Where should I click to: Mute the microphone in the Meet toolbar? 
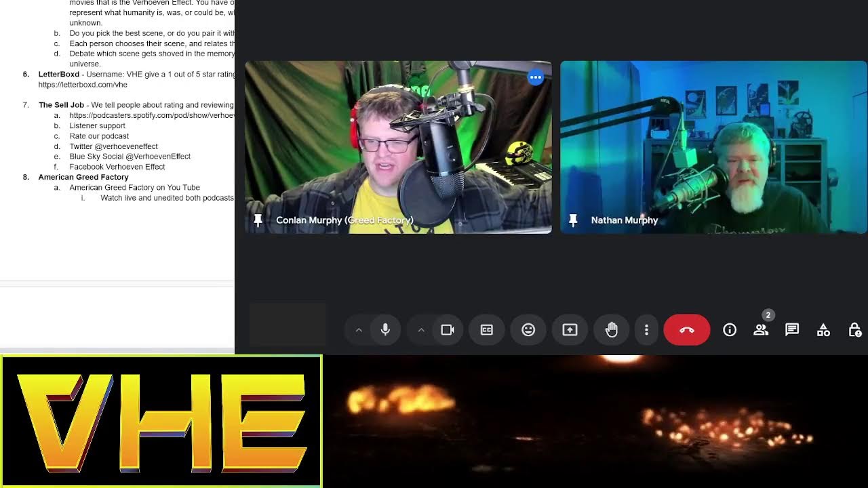click(385, 330)
